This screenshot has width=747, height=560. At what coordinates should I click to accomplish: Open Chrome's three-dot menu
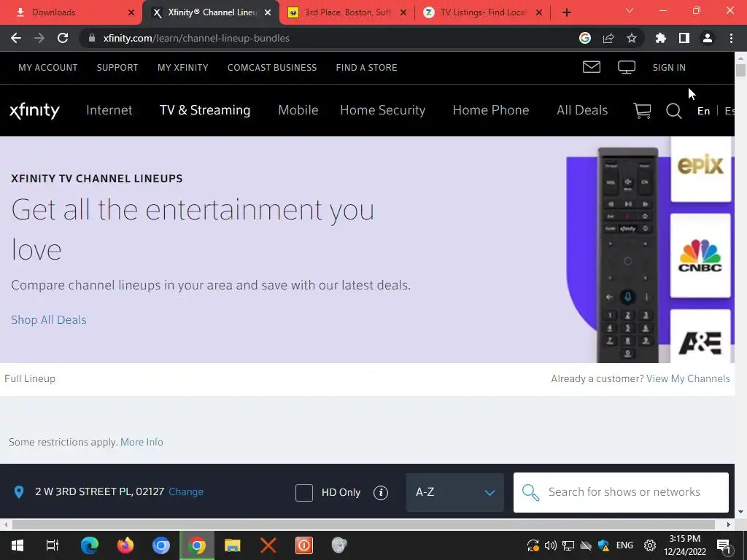(x=731, y=38)
